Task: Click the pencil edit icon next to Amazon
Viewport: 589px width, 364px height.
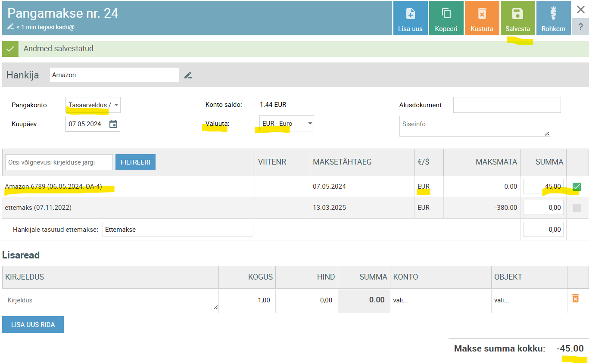Action: coord(188,75)
